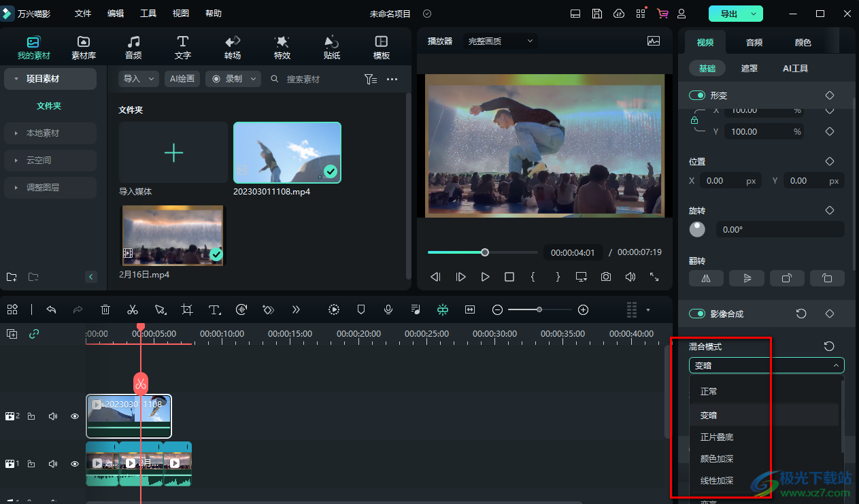Take a snapshot with the camera icon

[605, 277]
